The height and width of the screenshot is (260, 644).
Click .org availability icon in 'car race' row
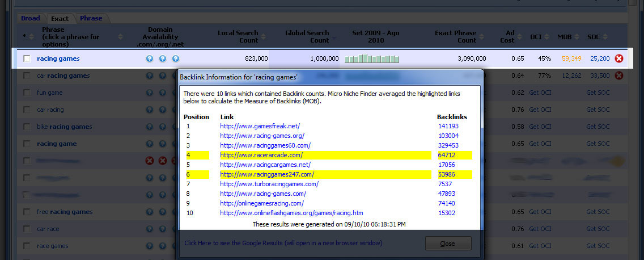163,229
